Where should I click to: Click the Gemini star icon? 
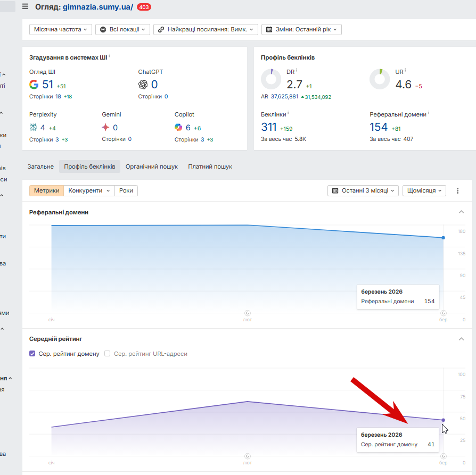coord(105,128)
